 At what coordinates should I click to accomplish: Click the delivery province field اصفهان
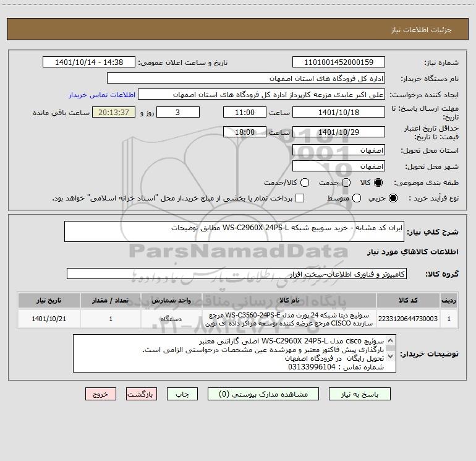tap(339, 150)
